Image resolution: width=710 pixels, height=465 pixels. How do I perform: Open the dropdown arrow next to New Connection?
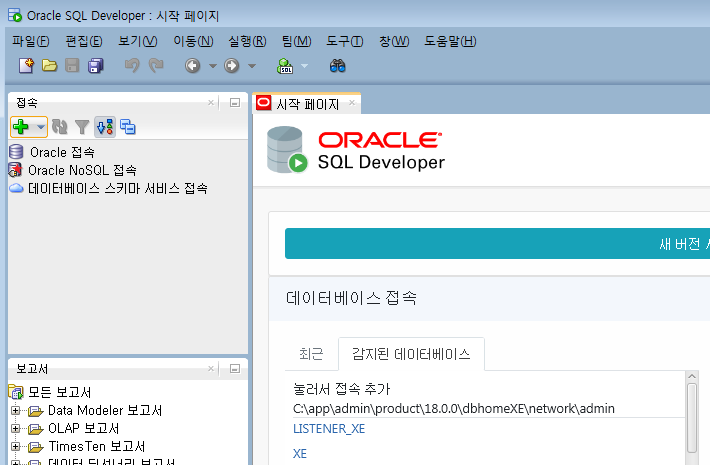click(41, 127)
